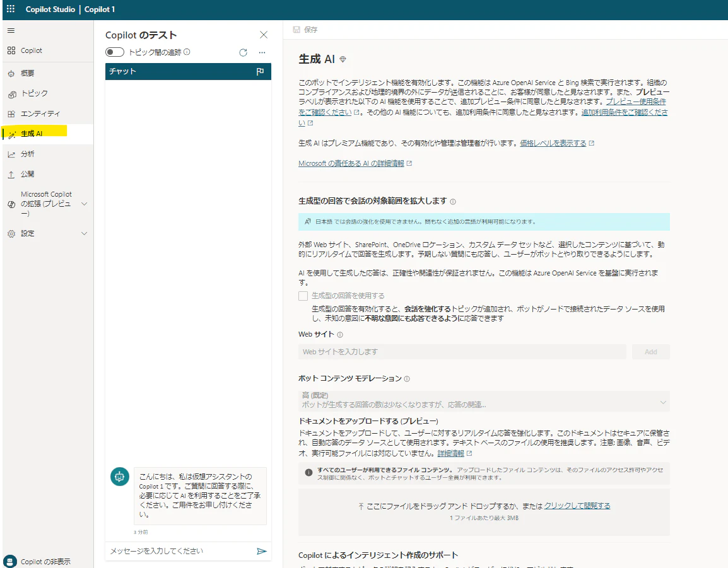This screenshot has width=728, height=568.
Task: Click the language icon in the notice banner
Action: point(307,222)
